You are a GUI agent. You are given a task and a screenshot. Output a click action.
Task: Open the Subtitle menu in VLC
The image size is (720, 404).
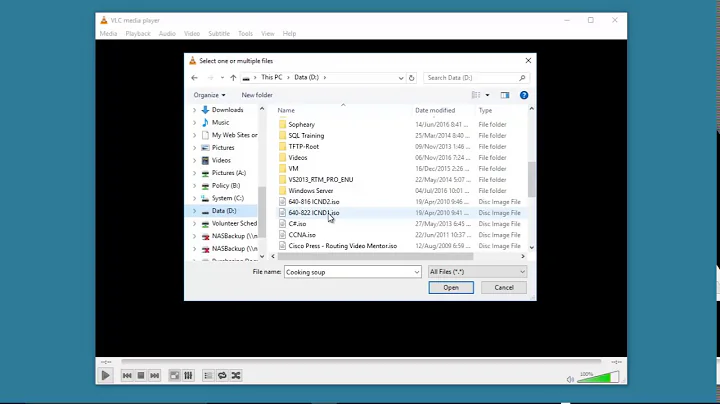coord(219,34)
